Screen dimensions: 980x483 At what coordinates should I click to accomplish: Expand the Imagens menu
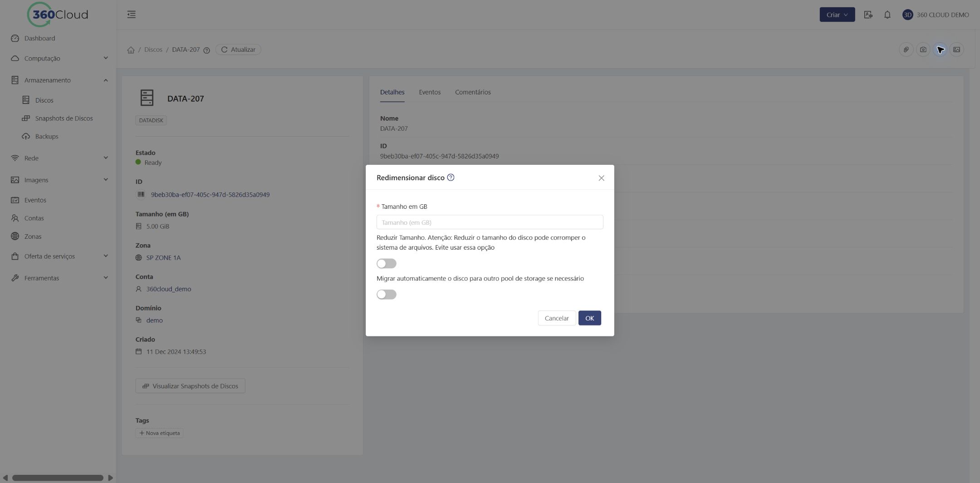58,180
